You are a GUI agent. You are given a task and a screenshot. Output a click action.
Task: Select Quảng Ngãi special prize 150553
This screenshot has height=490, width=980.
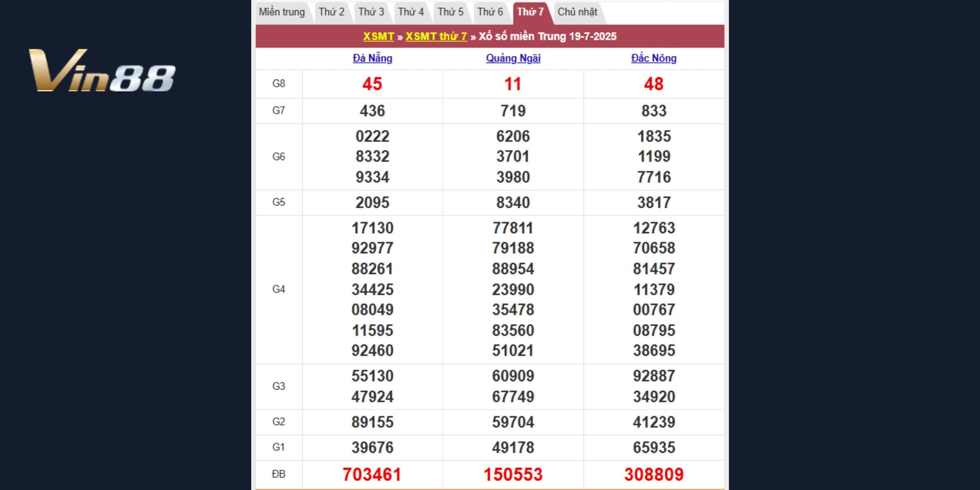point(513,475)
